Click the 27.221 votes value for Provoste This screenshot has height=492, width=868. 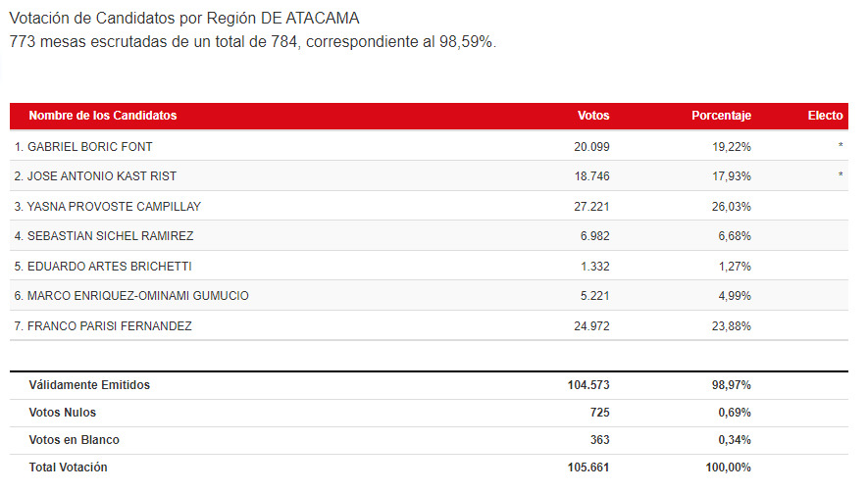(x=591, y=207)
